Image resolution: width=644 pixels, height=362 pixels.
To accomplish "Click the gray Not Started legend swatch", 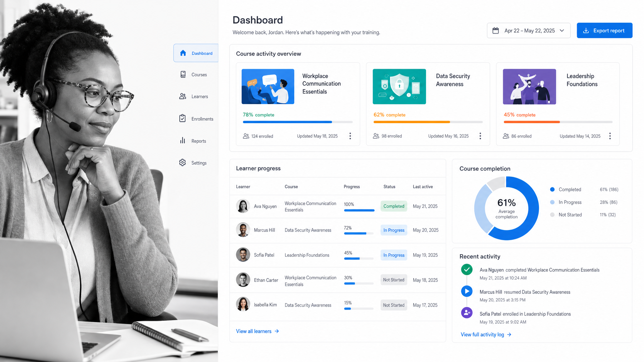I will [x=552, y=215].
